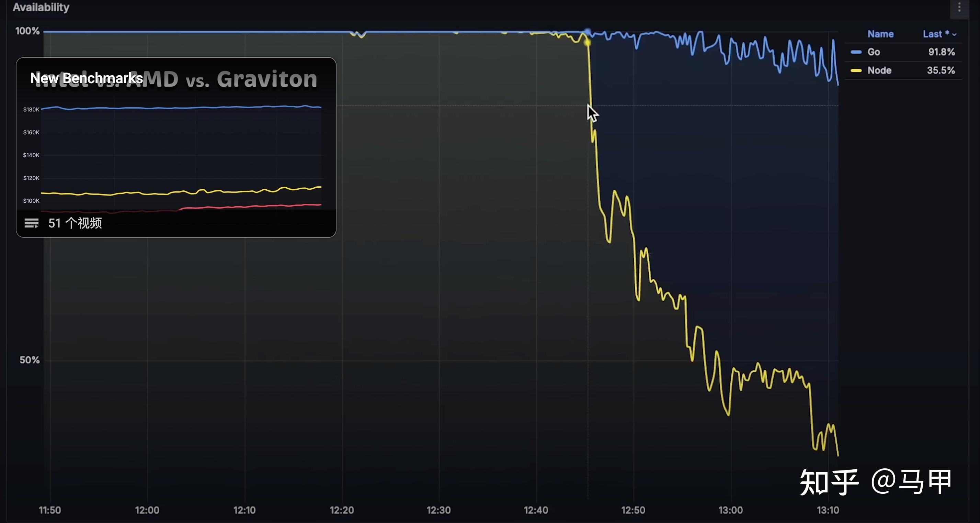Click the 13:00 time axis label
The image size is (980, 523).
[x=730, y=510]
